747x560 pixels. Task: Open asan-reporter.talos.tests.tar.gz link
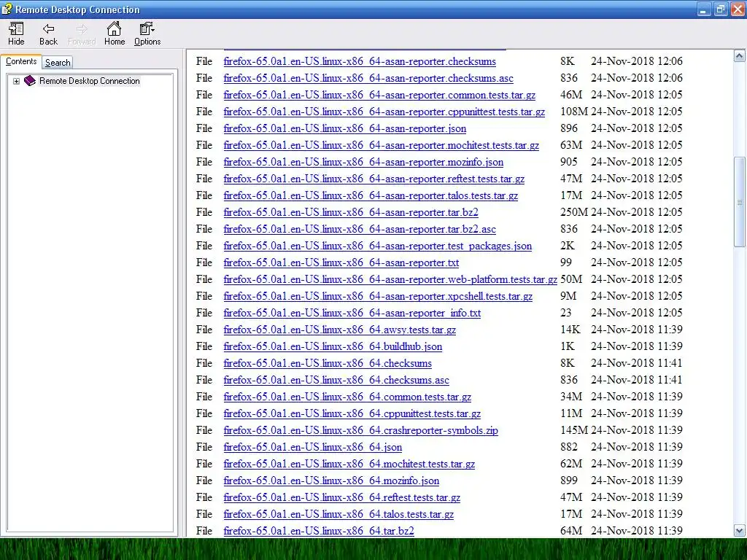[x=371, y=195]
